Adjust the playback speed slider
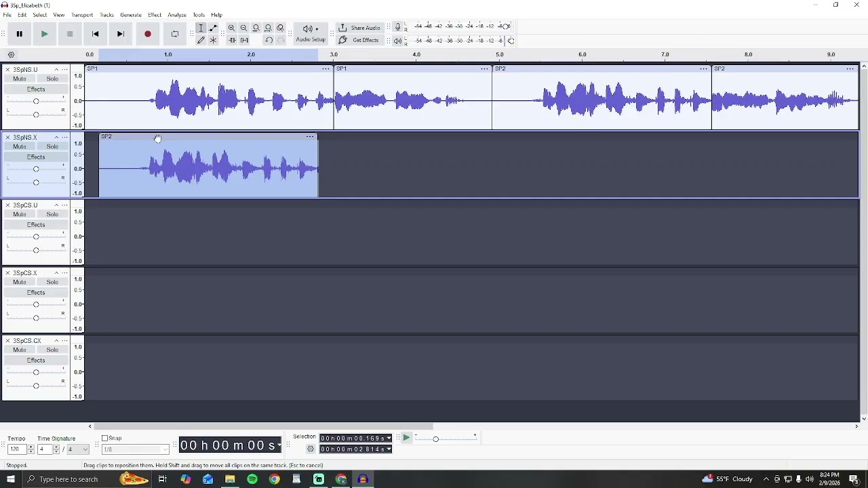 pyautogui.click(x=447, y=439)
